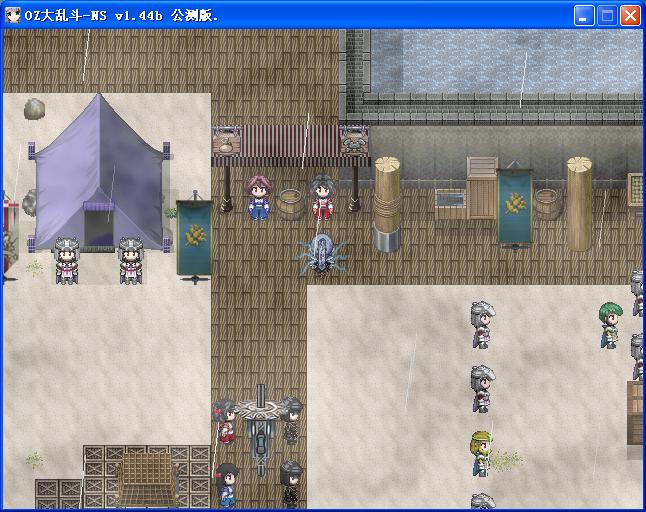
Task: Click the hanging produce sign left of awning
Action: tap(226, 141)
